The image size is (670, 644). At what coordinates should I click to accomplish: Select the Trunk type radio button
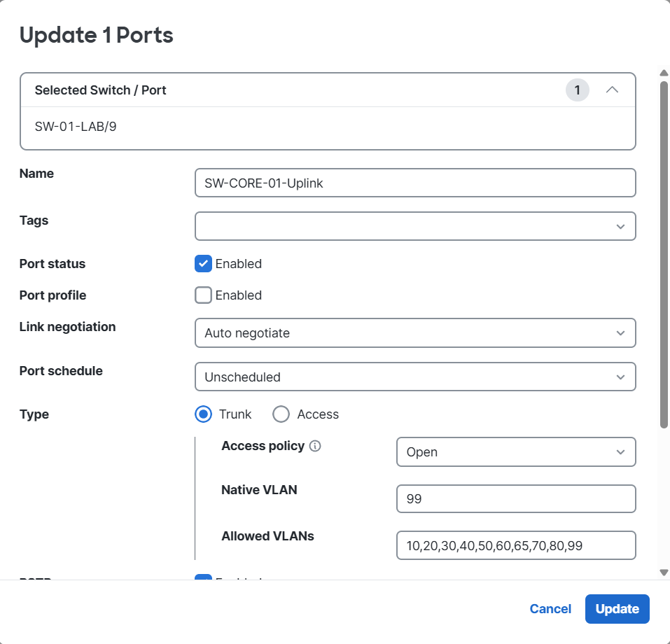coord(203,414)
